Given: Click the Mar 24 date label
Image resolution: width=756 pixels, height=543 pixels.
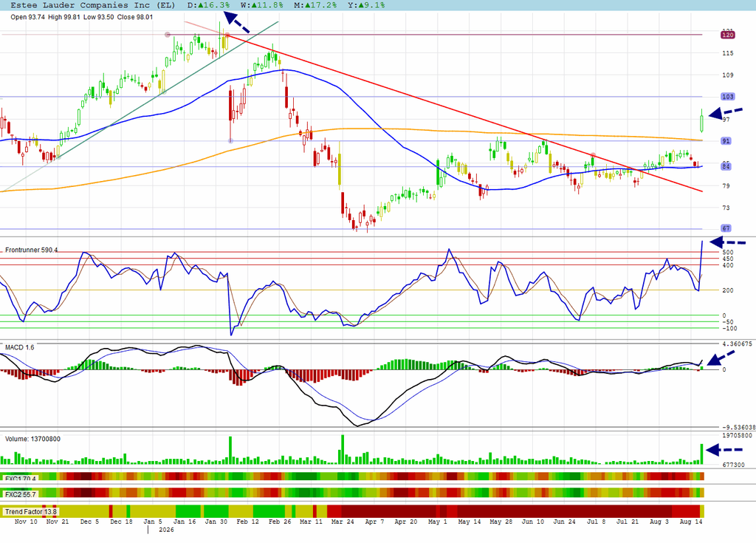Looking at the screenshot, I should (x=343, y=522).
